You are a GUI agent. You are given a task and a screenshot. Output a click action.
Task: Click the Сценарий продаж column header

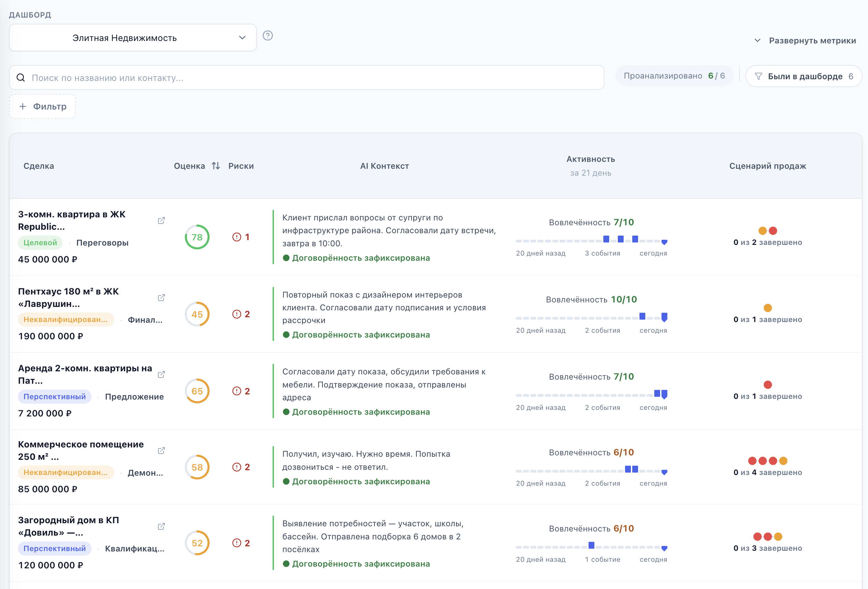click(768, 166)
